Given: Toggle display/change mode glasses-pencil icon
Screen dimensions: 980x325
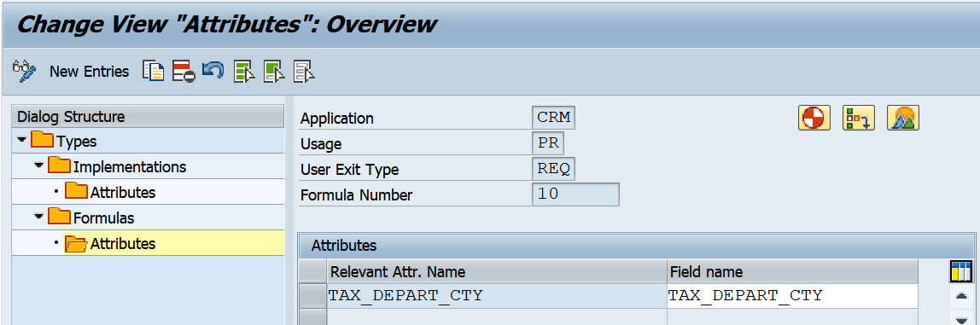Looking at the screenshot, I should (x=25, y=72).
